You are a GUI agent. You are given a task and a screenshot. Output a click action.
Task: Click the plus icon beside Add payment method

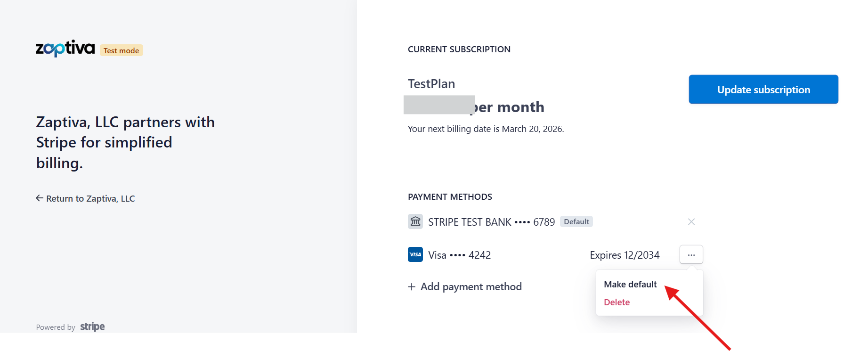[x=412, y=287]
